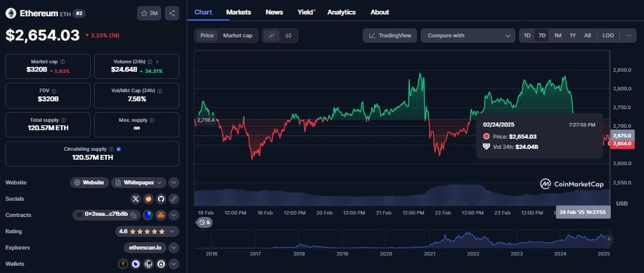Open info icon beside Total supply
Image resolution: width=644 pixels, height=273 pixels.
63,120
